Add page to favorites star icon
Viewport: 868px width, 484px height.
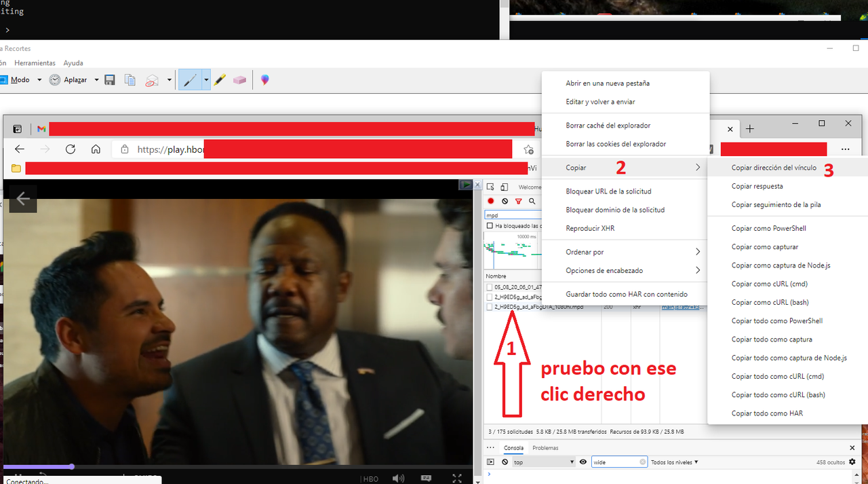click(528, 149)
